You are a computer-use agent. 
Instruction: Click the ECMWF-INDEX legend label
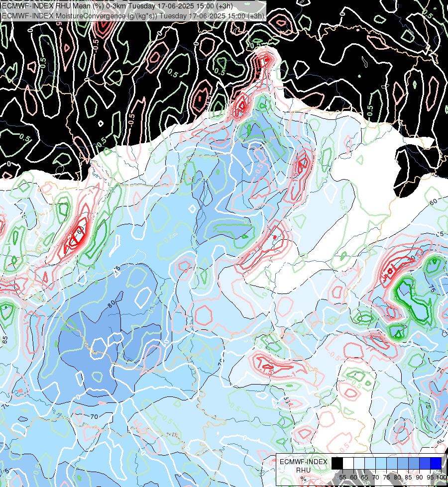click(304, 462)
